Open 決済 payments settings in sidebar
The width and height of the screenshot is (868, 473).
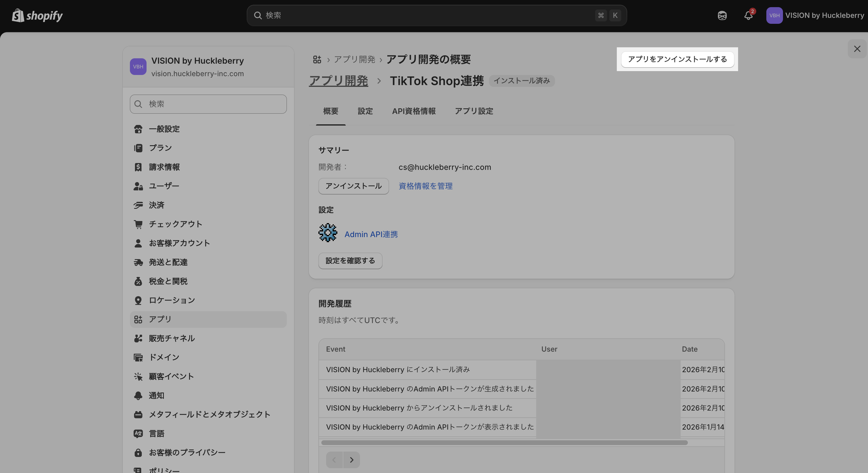point(156,205)
